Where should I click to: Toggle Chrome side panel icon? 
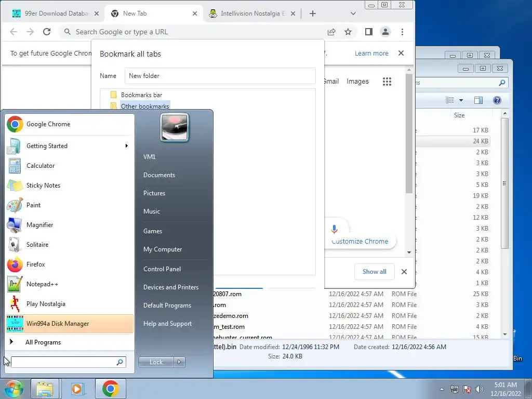pos(369,32)
